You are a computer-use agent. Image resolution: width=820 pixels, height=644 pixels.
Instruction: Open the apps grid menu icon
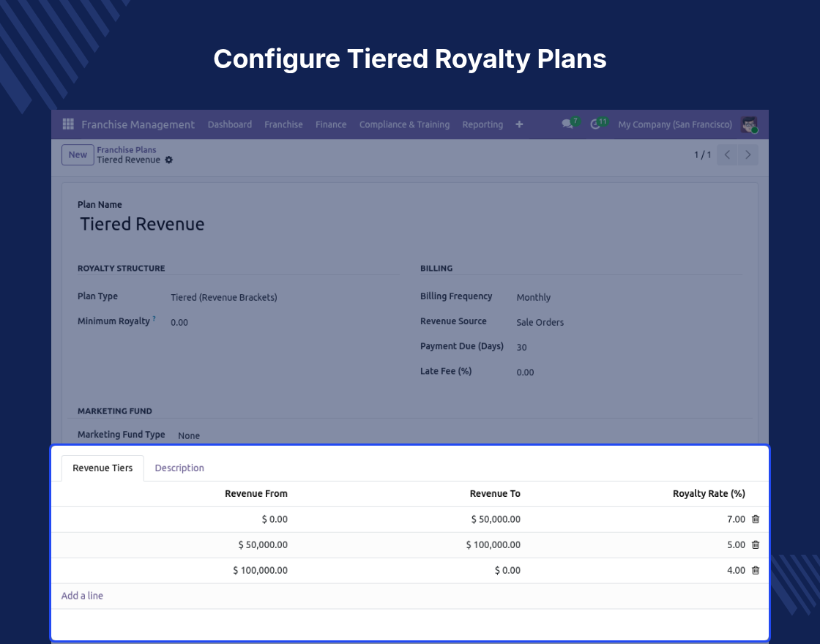(x=68, y=124)
